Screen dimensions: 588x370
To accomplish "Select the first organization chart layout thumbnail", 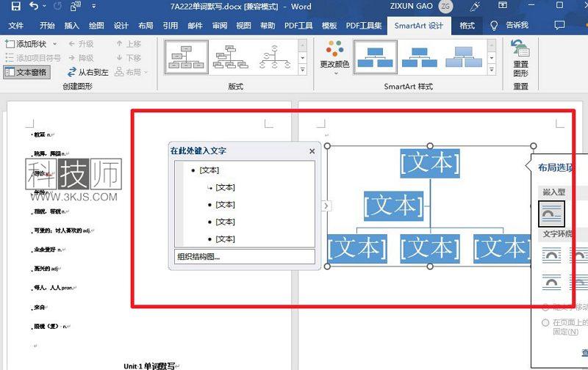I will pos(187,57).
